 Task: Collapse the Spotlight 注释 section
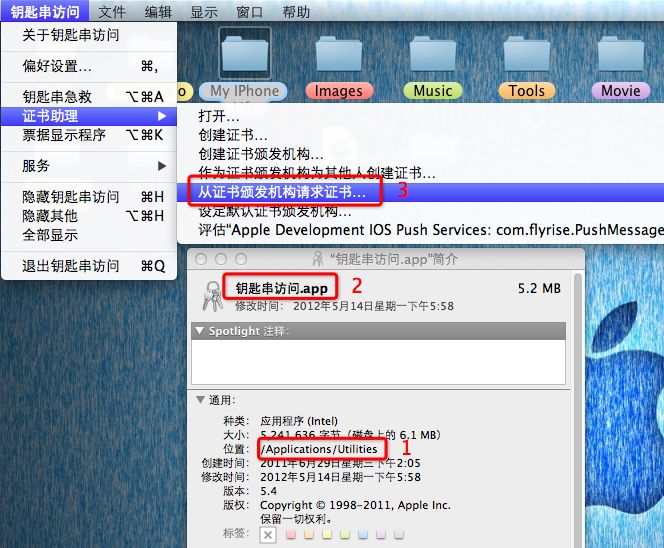tap(199, 331)
